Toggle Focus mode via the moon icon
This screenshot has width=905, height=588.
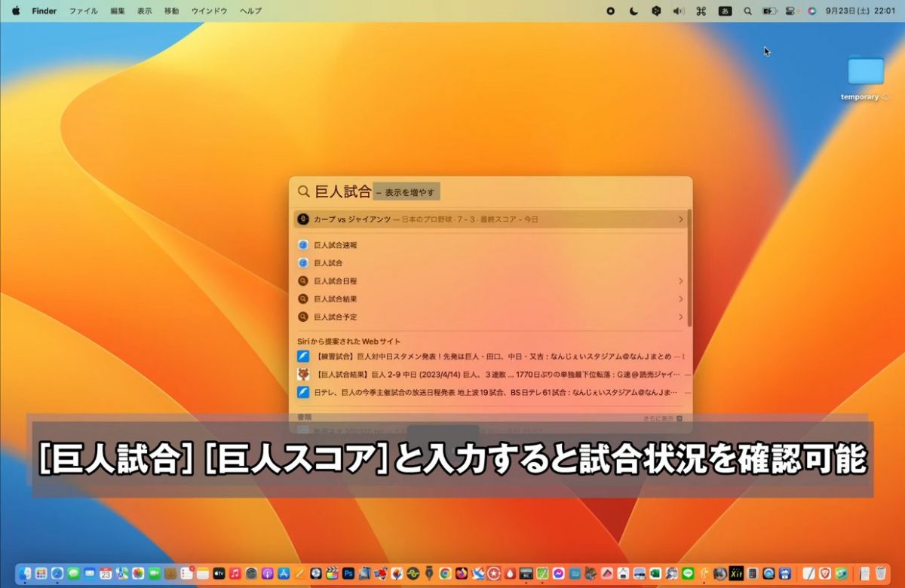[x=633, y=11]
